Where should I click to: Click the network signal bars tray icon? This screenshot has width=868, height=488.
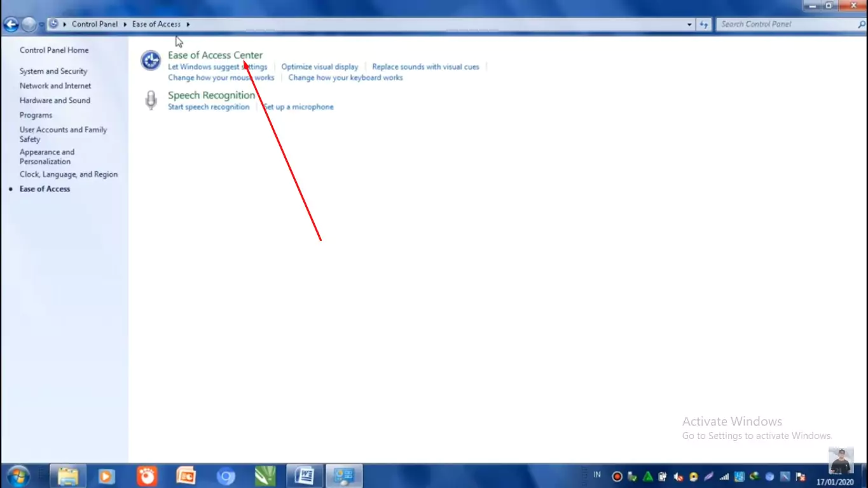click(724, 477)
